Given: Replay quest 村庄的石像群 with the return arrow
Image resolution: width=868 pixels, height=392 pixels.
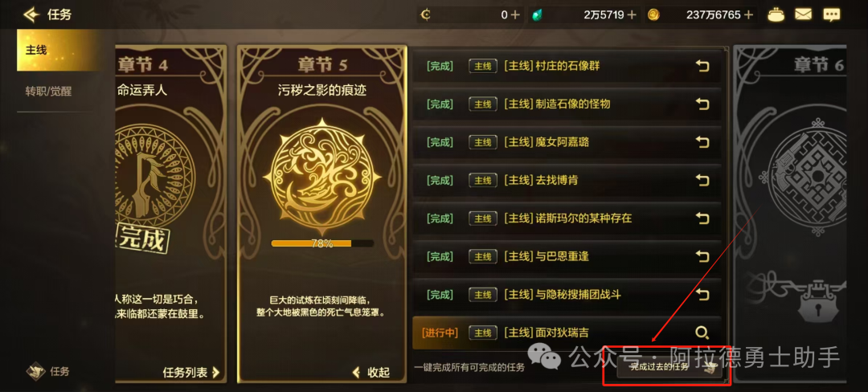Looking at the screenshot, I should pos(702,67).
